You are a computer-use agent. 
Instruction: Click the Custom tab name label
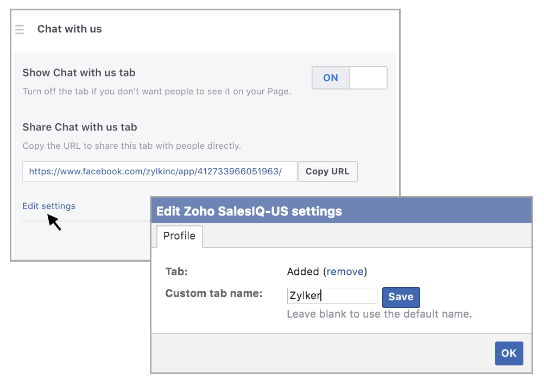[x=214, y=294]
